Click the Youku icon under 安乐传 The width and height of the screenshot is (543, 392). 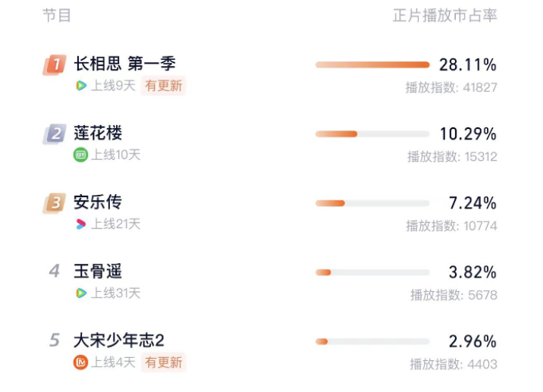(80, 224)
